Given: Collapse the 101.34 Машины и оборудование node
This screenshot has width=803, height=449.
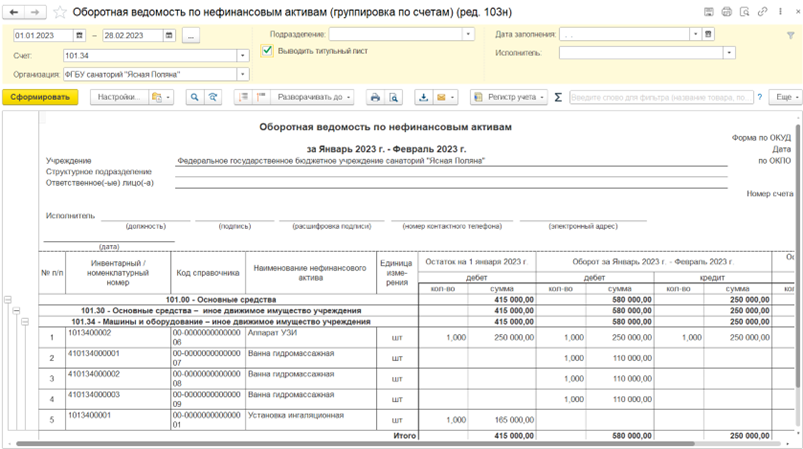Looking at the screenshot, I should pos(25,322).
